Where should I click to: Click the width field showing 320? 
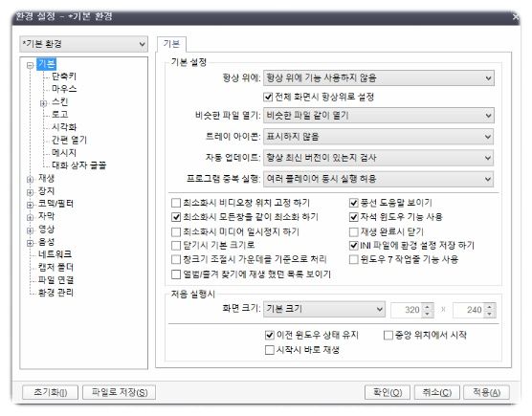coord(406,310)
